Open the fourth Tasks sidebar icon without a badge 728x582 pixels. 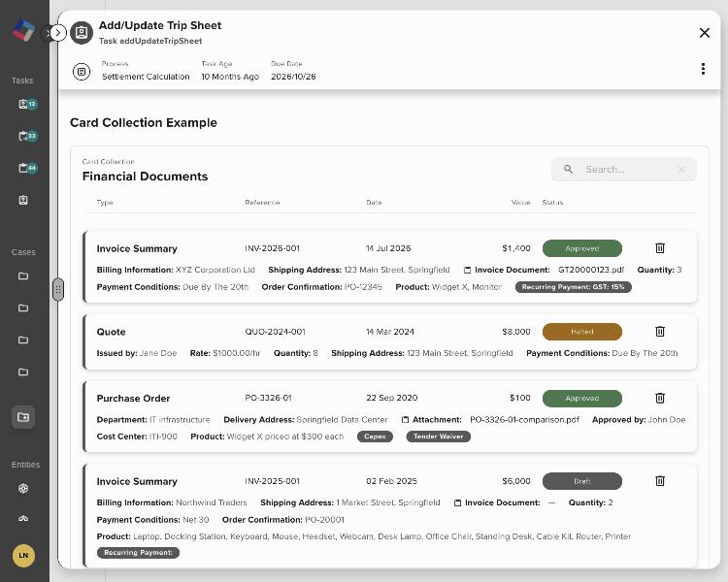23,200
